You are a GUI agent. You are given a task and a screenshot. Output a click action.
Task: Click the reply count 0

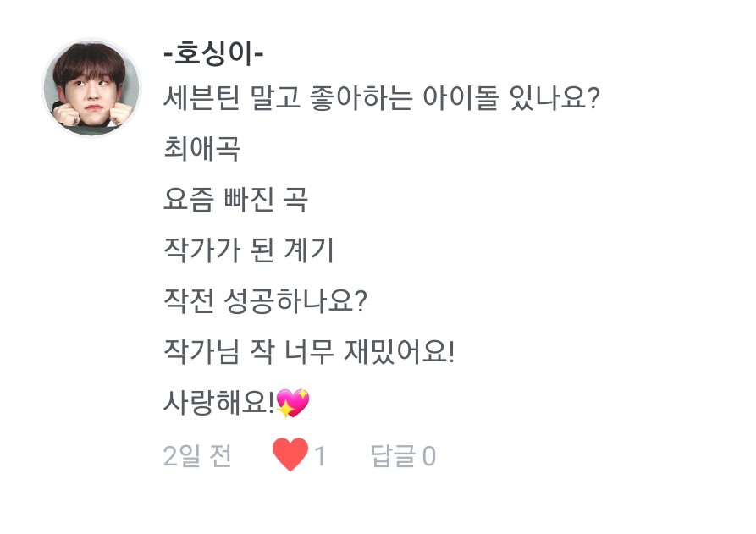[x=429, y=456]
